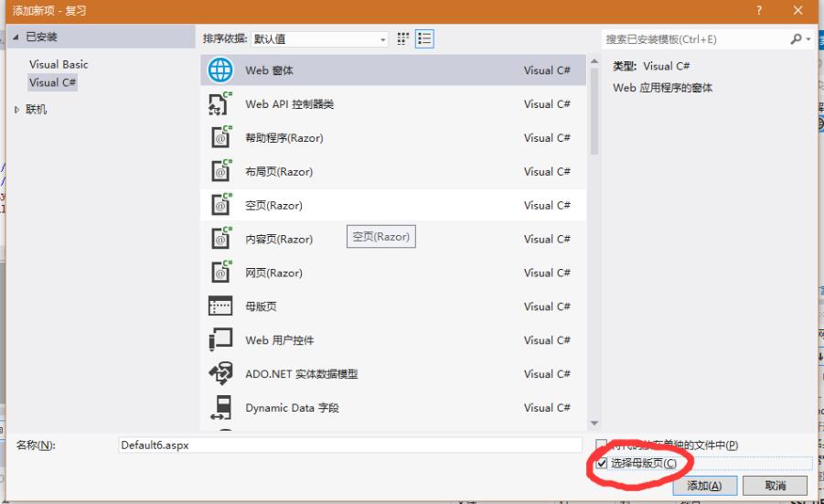The width and height of the screenshot is (824, 504).
Task: Select the 布局页(Razor) template name
Action: click(279, 171)
